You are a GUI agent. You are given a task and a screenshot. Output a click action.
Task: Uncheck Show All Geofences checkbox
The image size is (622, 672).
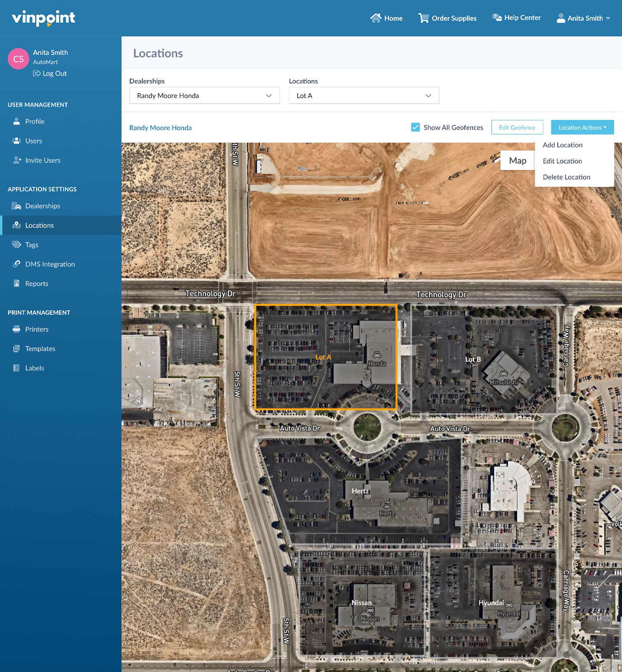tap(415, 127)
